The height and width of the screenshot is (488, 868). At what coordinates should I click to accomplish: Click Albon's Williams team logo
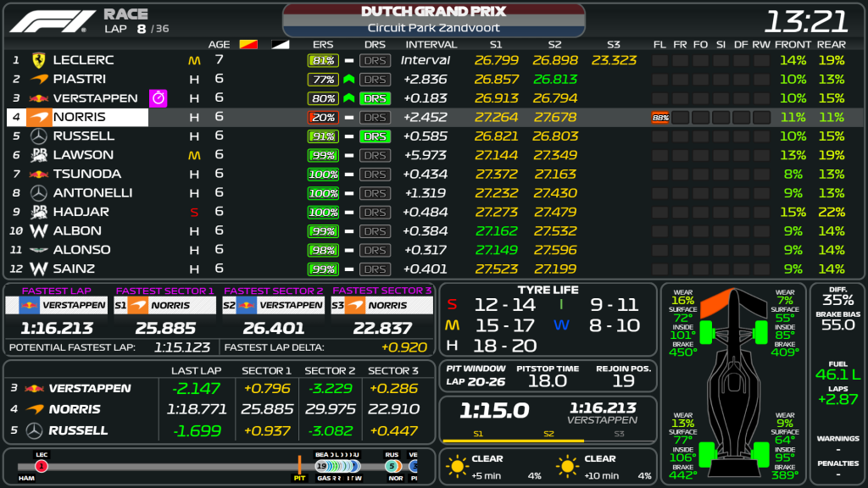pyautogui.click(x=38, y=230)
